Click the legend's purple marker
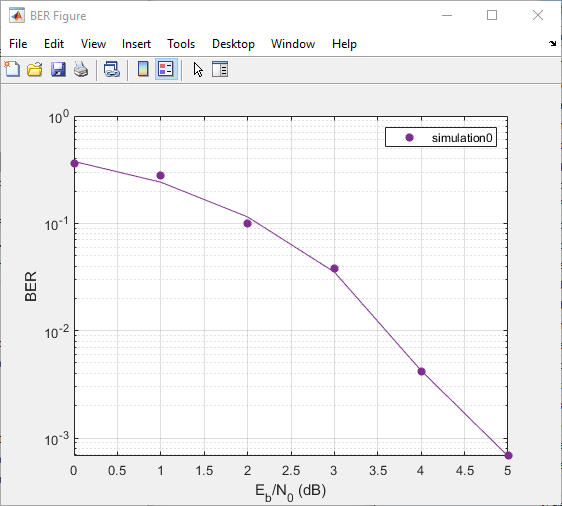This screenshot has height=506, width=562. pyautogui.click(x=409, y=137)
